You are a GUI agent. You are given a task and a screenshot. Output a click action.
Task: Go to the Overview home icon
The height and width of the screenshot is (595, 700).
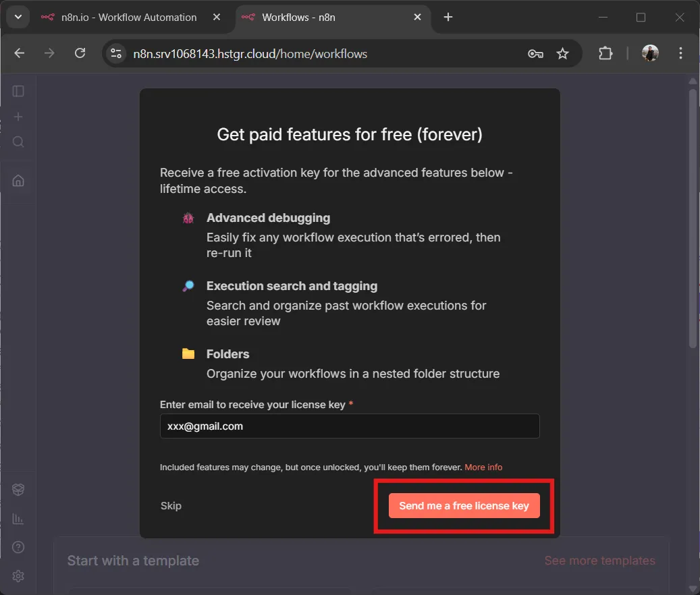[x=18, y=180]
